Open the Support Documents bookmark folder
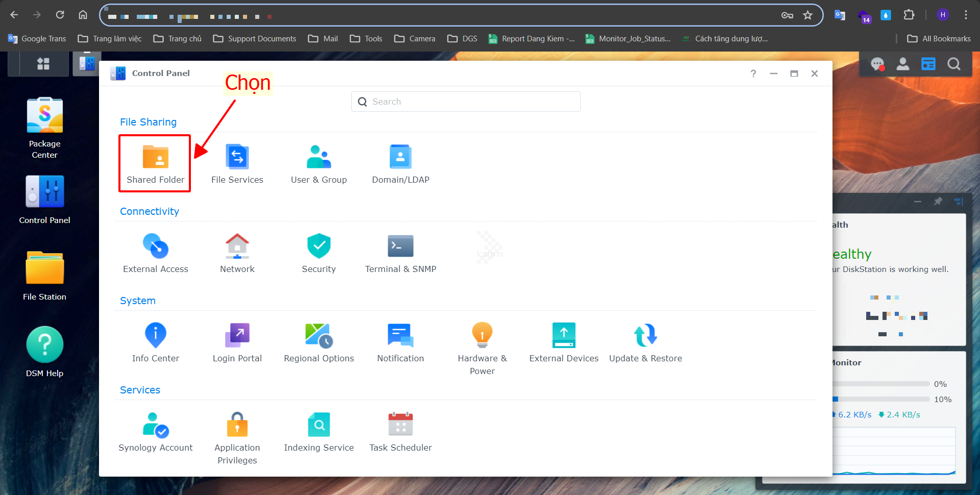Image resolution: width=980 pixels, height=495 pixels. 255,39
